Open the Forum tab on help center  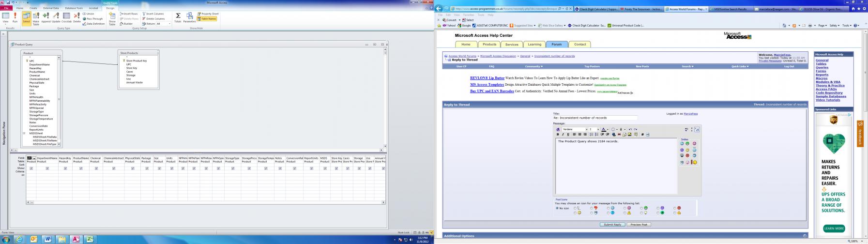click(557, 45)
